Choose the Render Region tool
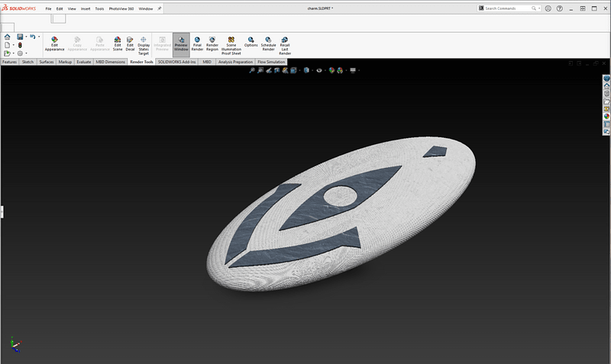This screenshot has width=611, height=364. pos(212,43)
